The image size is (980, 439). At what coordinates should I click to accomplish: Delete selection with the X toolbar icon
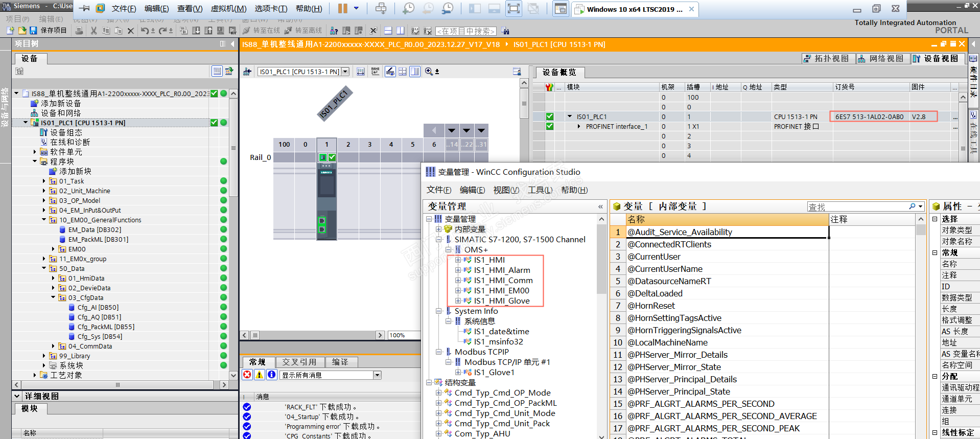[130, 31]
